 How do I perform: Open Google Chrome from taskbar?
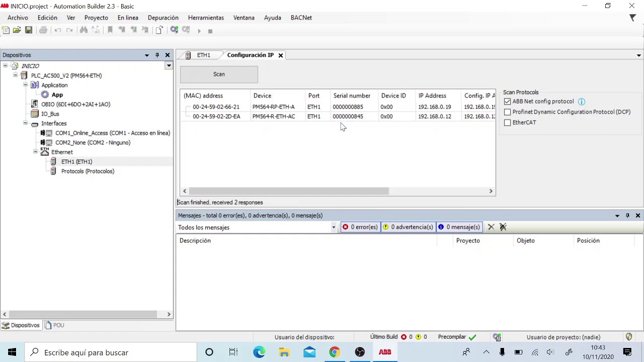[335, 352]
